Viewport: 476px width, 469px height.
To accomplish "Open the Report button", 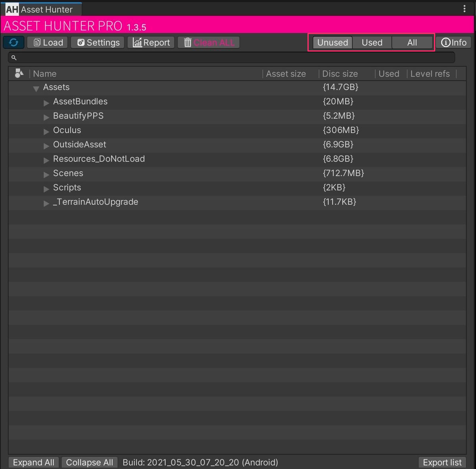I will [151, 42].
